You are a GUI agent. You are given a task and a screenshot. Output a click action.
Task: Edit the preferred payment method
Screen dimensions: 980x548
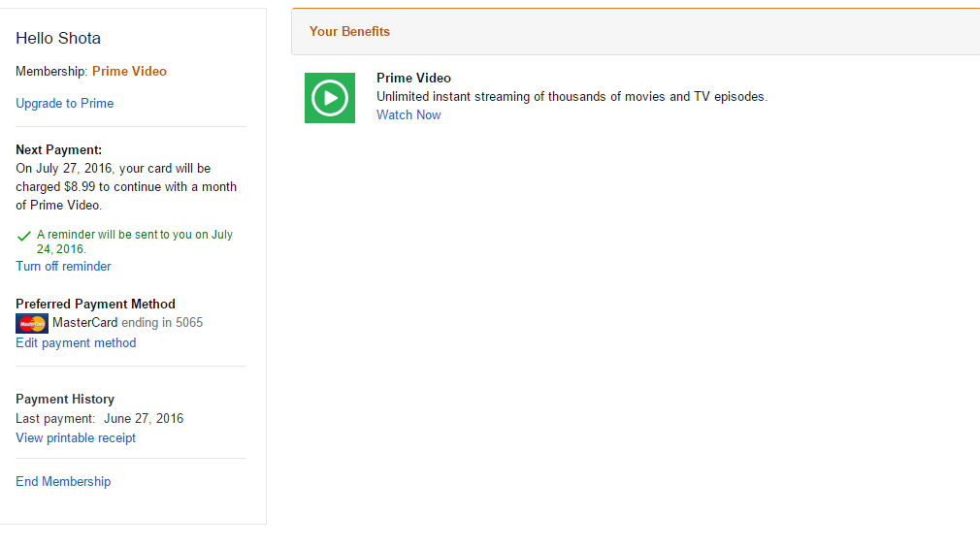[x=76, y=342]
